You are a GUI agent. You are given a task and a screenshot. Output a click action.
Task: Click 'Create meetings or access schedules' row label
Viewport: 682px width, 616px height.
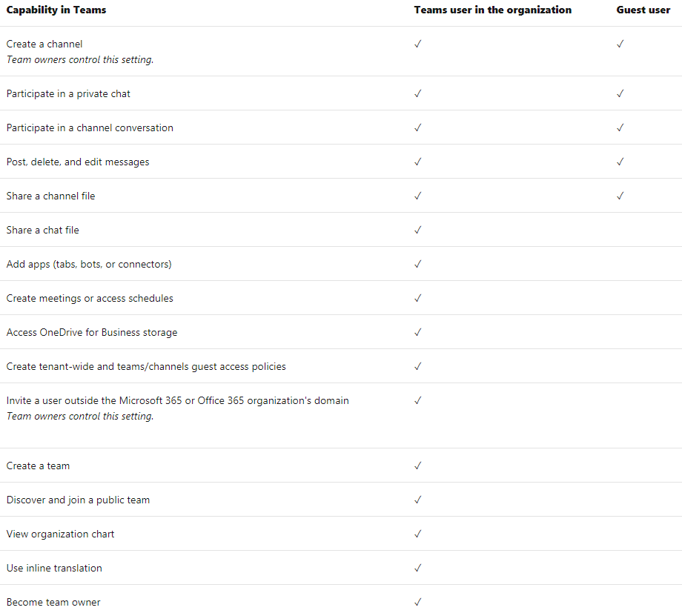[90, 299]
